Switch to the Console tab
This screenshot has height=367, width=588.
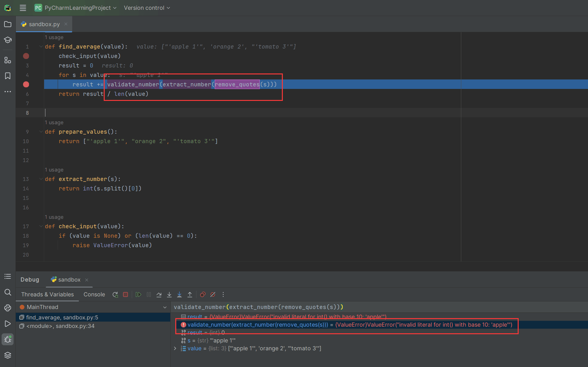(x=94, y=294)
